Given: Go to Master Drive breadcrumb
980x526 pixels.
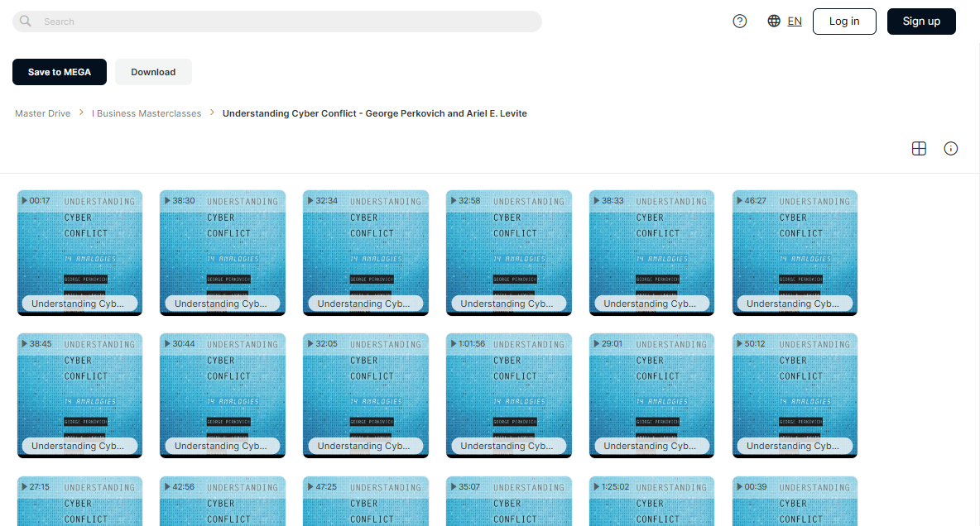Looking at the screenshot, I should point(42,113).
